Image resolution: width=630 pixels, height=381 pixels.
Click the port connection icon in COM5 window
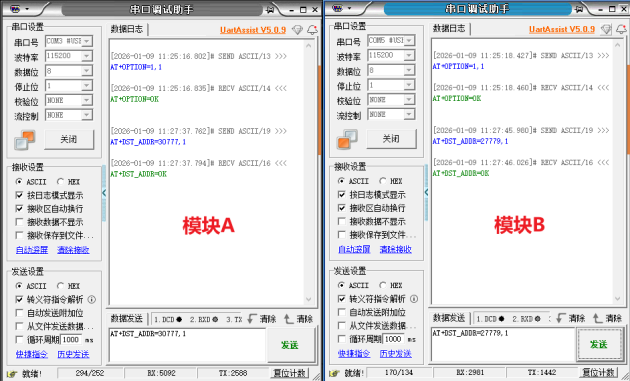click(347, 139)
